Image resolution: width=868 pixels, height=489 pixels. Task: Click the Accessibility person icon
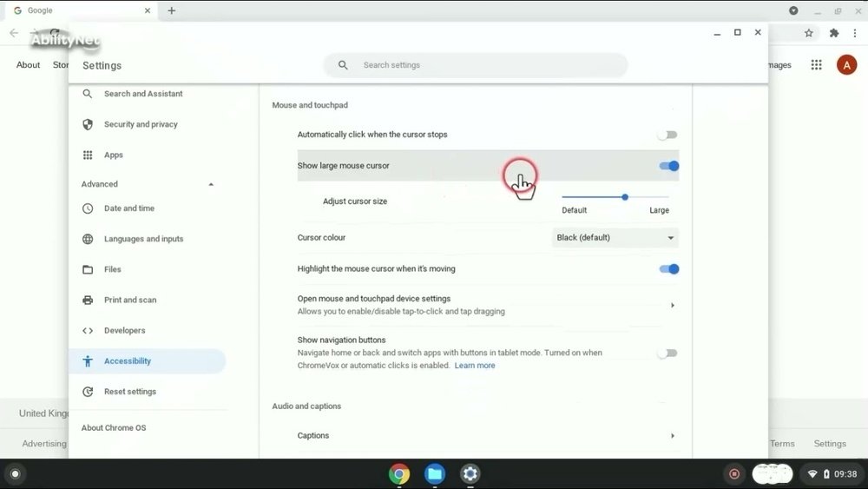coord(88,361)
